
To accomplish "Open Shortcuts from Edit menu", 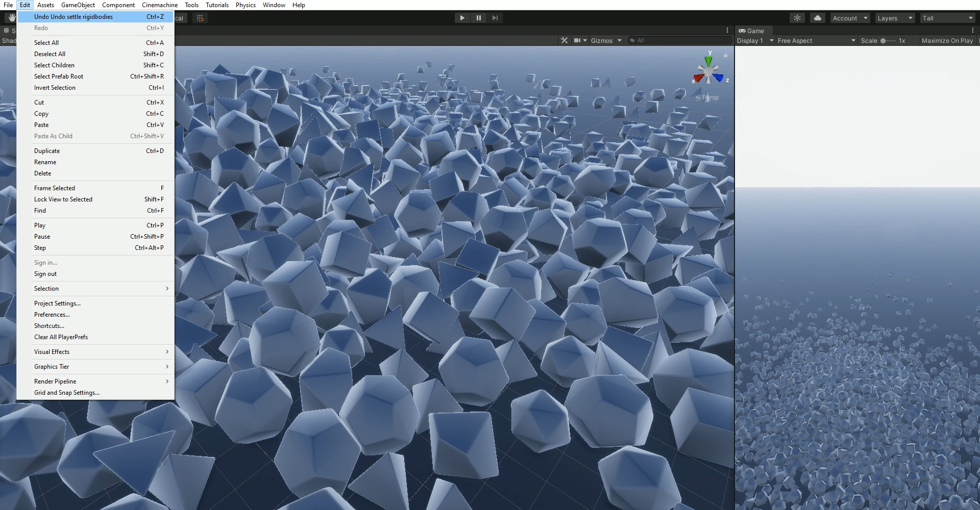I will pyautogui.click(x=95, y=326).
